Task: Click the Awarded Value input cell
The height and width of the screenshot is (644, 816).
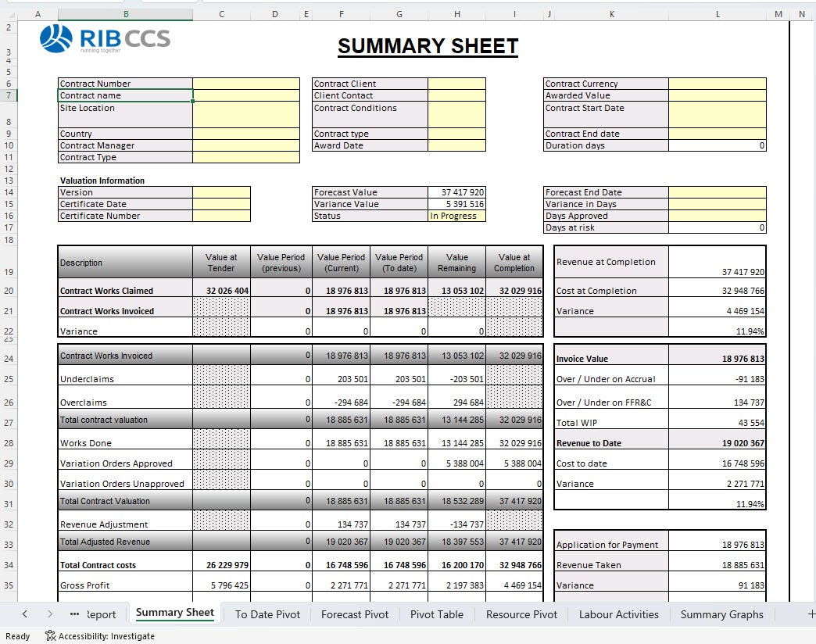Action: point(717,95)
